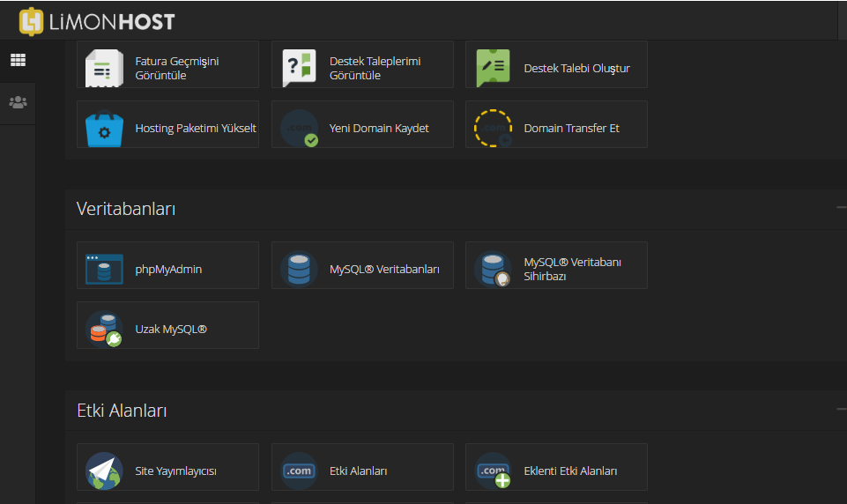Click the Destek Talebi Oluştur ticket icon
Screen dimensions: 847x504
[x=494, y=68]
